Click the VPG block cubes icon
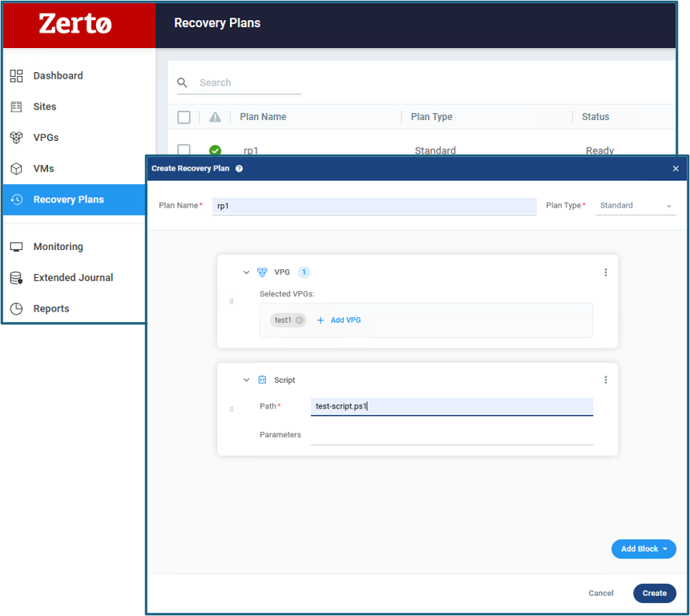Viewport: 690px width, 616px height. pos(262,272)
